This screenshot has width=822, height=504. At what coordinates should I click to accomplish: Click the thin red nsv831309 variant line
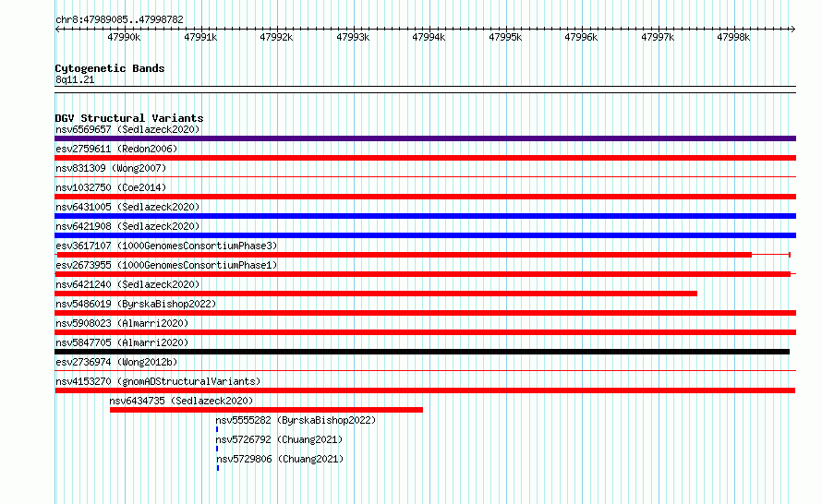click(425, 177)
